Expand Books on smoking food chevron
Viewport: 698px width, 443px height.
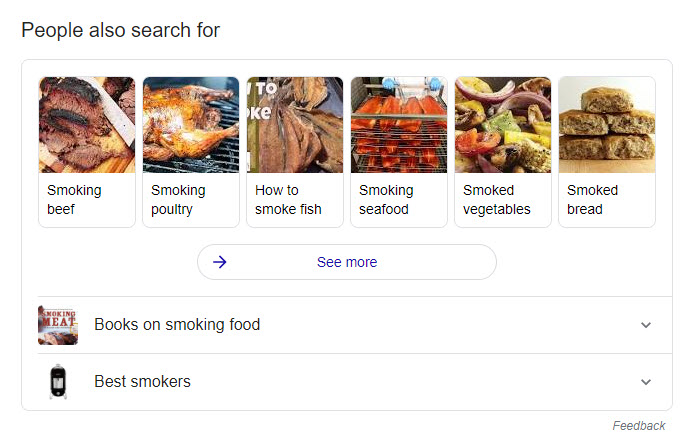646,325
